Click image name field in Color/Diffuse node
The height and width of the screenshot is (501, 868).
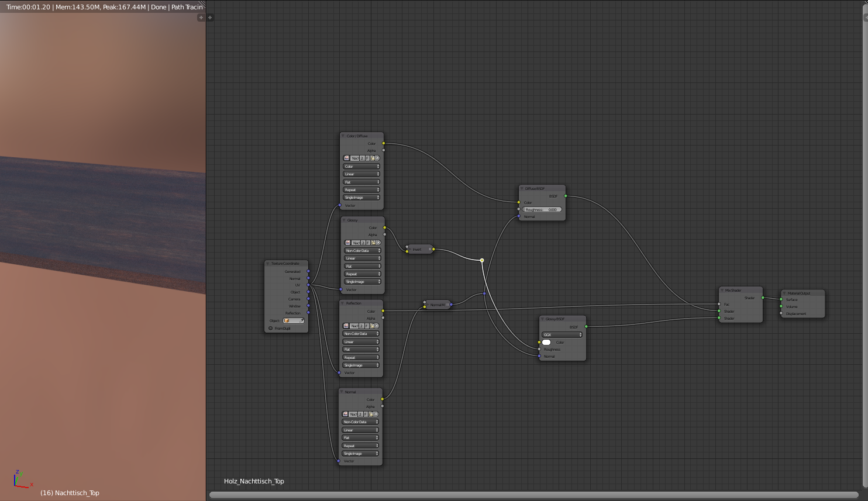pyautogui.click(x=355, y=158)
